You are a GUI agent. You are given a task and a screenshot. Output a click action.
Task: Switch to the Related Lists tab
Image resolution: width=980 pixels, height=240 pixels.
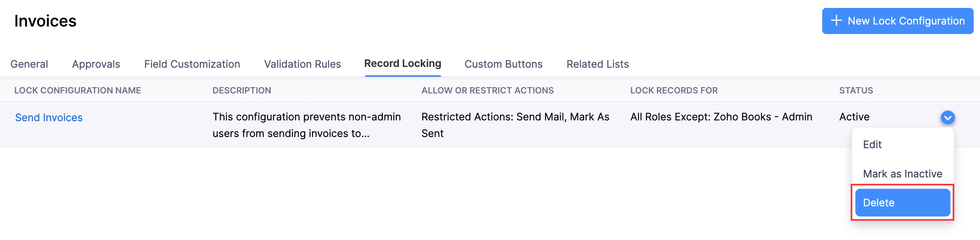[x=597, y=64]
